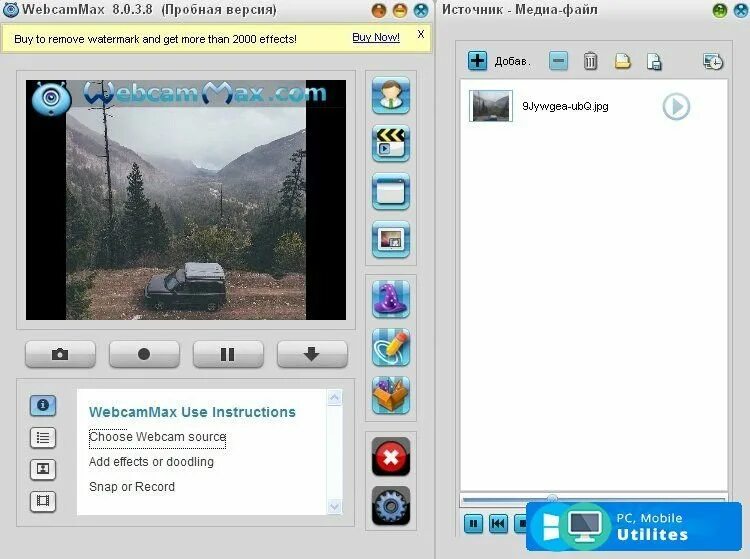This screenshot has height=559, width=750.
Task: Choose the screen window capture source icon
Action: point(391,191)
